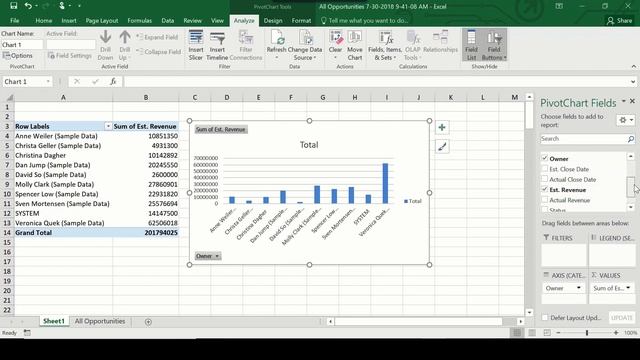Click Collapse Field button

point(158,52)
